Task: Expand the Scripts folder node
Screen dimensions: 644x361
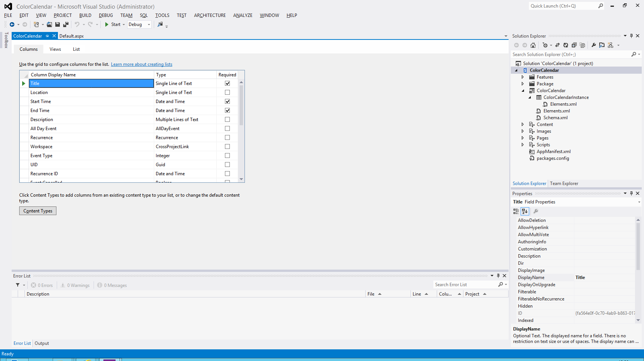Action: [x=522, y=145]
